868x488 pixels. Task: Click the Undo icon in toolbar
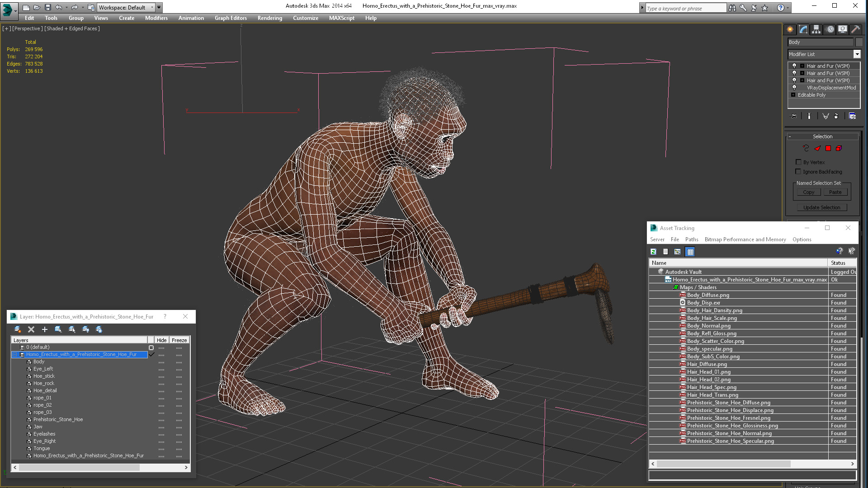pyautogui.click(x=60, y=7)
